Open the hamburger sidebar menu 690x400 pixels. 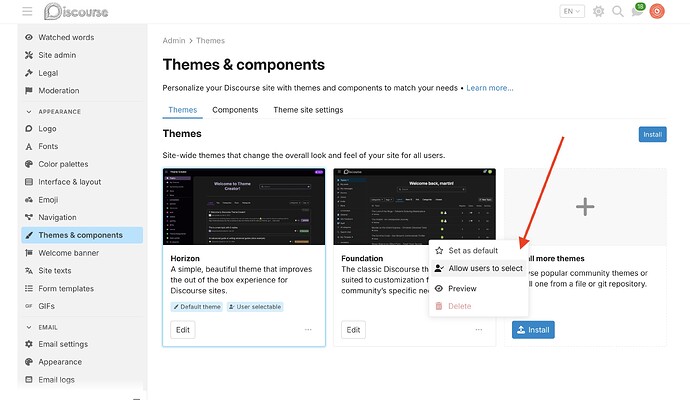27,11
